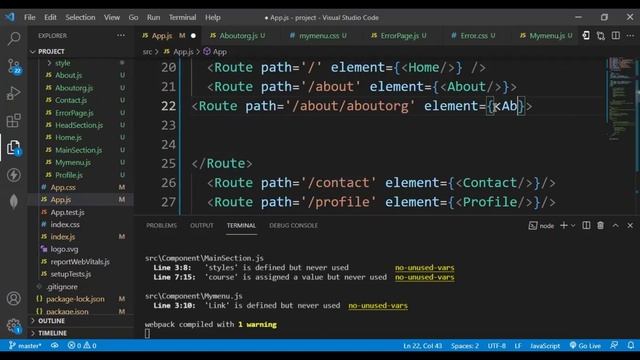This screenshot has height=360, width=640.
Task: Switch to the PROBLEMS panel tab
Action: [x=161, y=225]
